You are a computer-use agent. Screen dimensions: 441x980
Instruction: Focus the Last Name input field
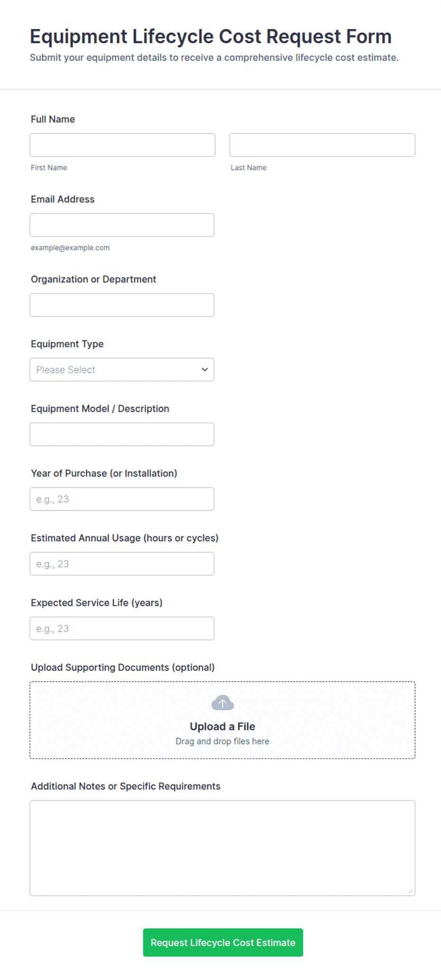(322, 145)
